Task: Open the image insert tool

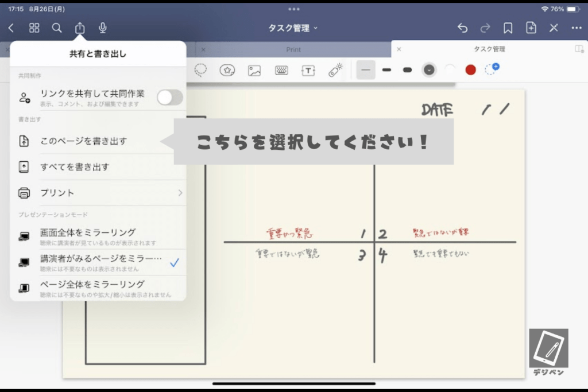Action: click(x=254, y=71)
